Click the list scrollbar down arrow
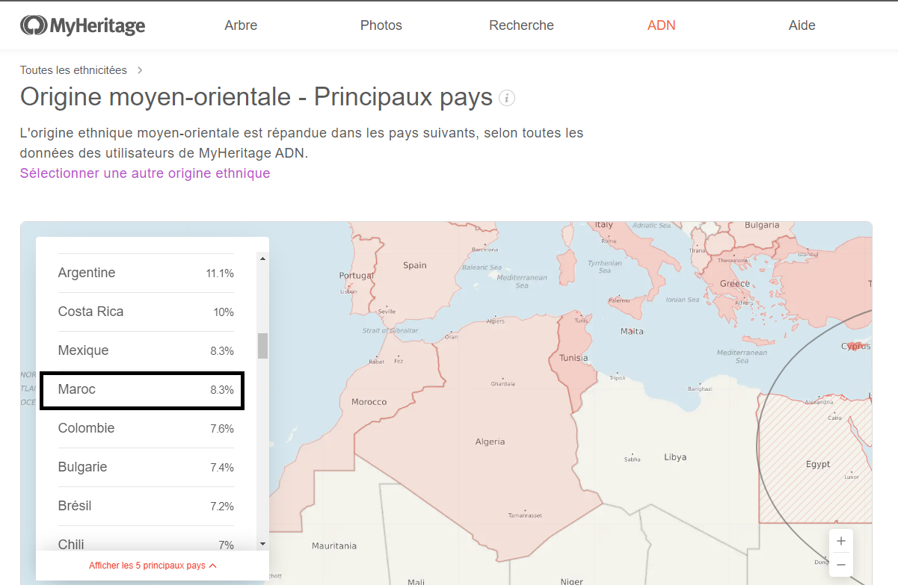The image size is (898, 588). point(262,544)
